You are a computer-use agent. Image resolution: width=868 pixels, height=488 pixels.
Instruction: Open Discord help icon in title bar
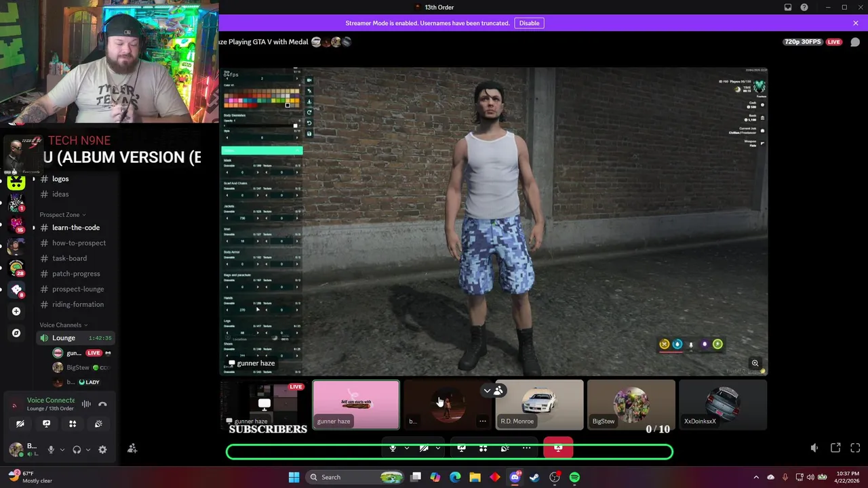(804, 7)
